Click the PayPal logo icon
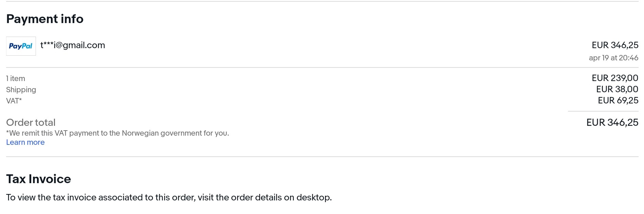This screenshot has height=214, width=644. [21, 46]
